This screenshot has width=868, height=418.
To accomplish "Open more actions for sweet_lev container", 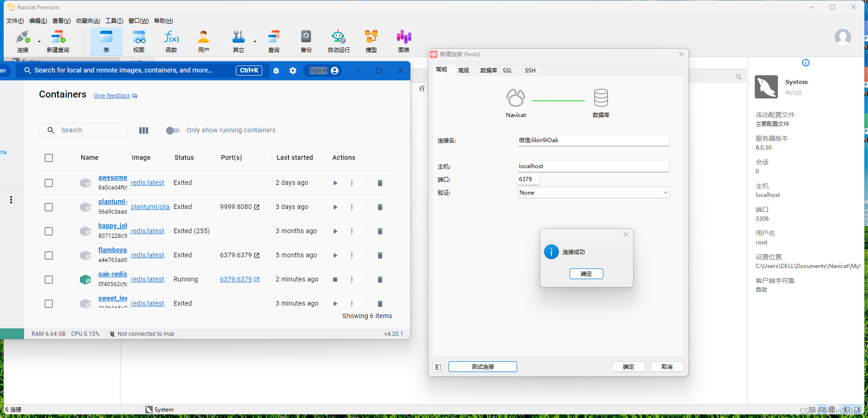I will tap(352, 304).
